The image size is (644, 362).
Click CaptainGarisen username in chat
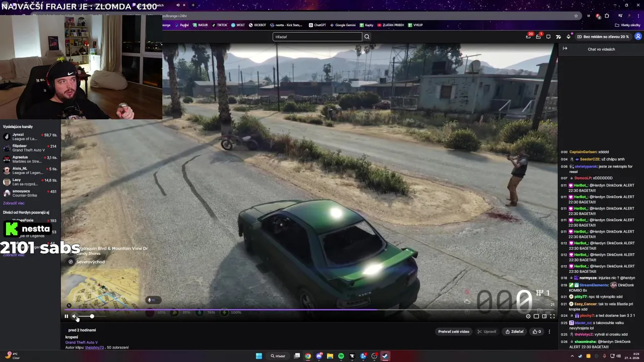(583, 152)
